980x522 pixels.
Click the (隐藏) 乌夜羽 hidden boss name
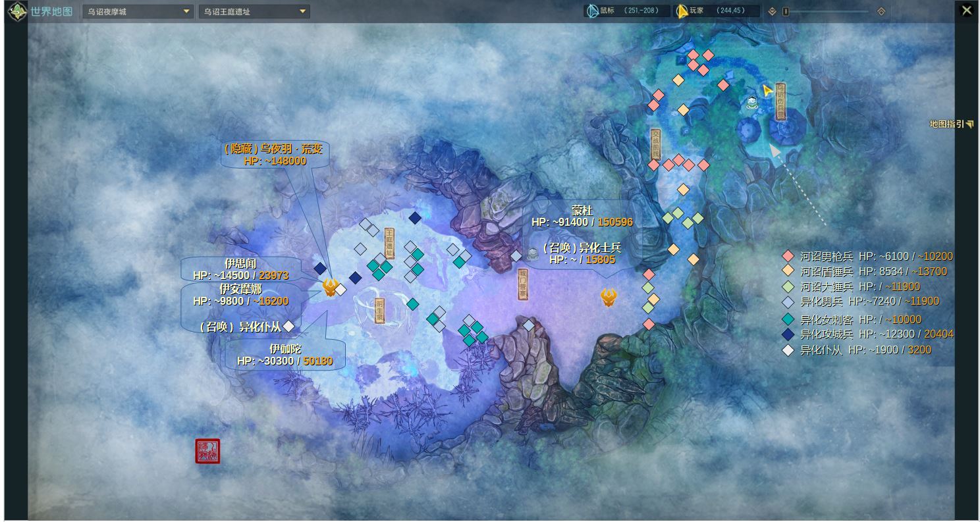273,149
